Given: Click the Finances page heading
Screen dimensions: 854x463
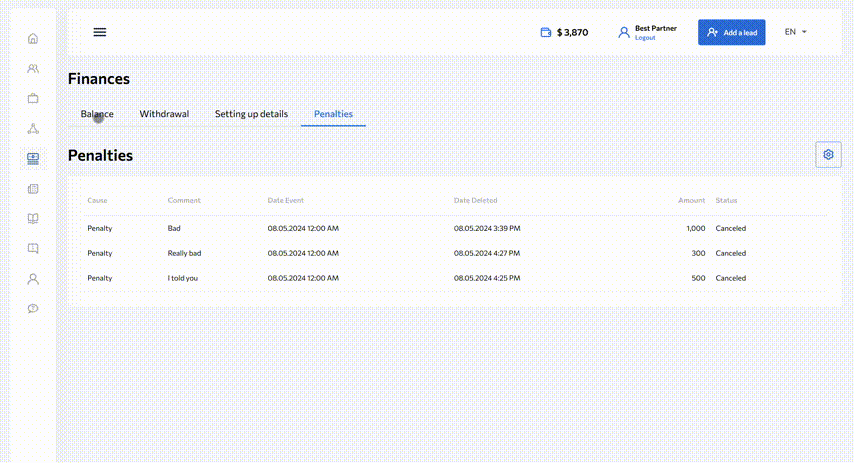Looking at the screenshot, I should (99, 79).
